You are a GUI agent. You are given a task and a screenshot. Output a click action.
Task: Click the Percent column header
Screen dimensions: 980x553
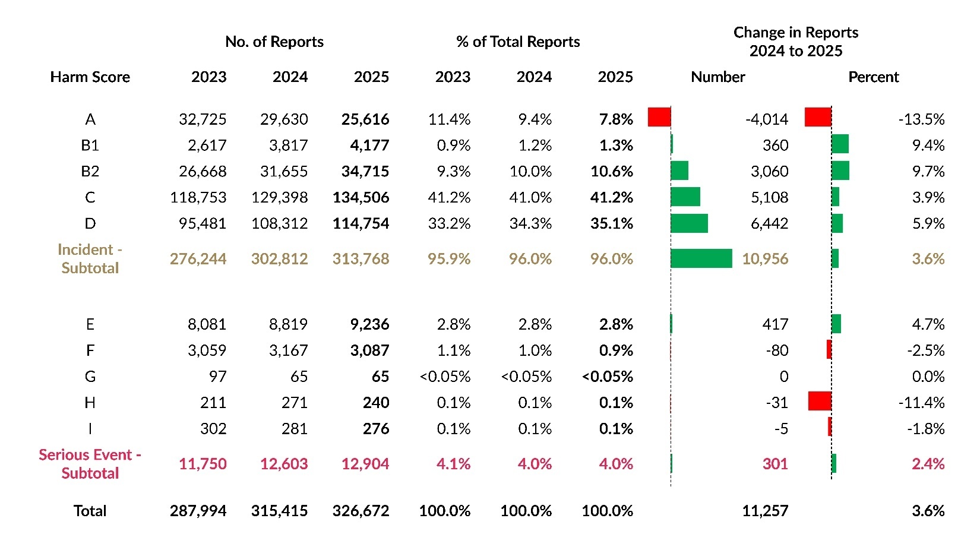(873, 77)
